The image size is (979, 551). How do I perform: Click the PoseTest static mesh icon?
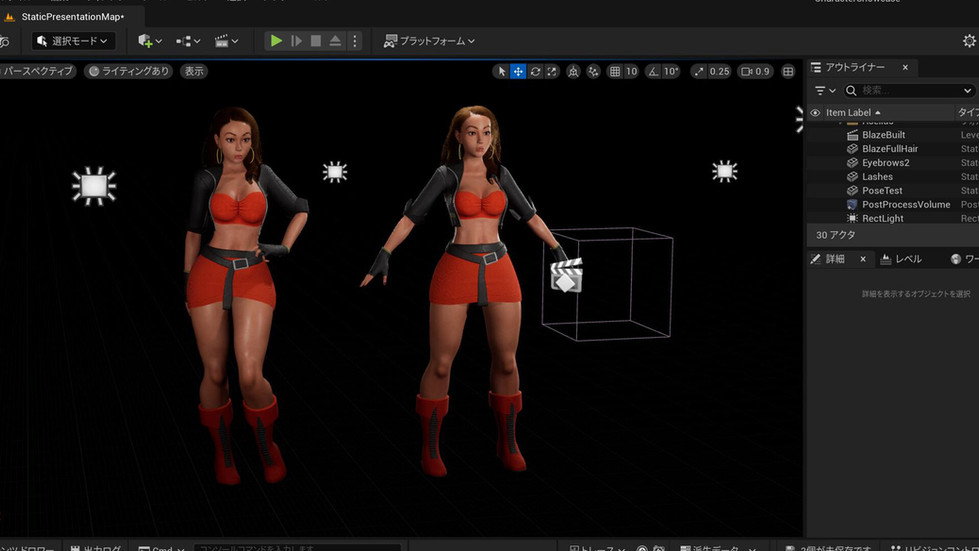pyautogui.click(x=852, y=190)
